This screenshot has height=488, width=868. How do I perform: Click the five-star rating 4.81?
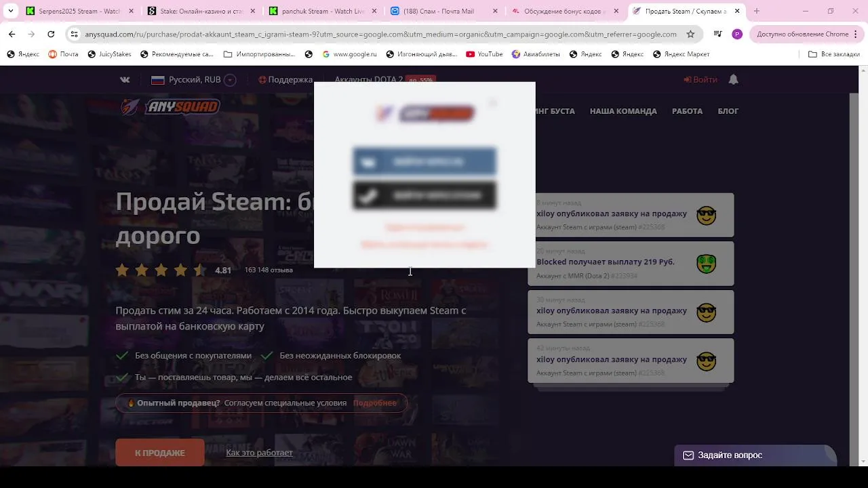tap(174, 270)
